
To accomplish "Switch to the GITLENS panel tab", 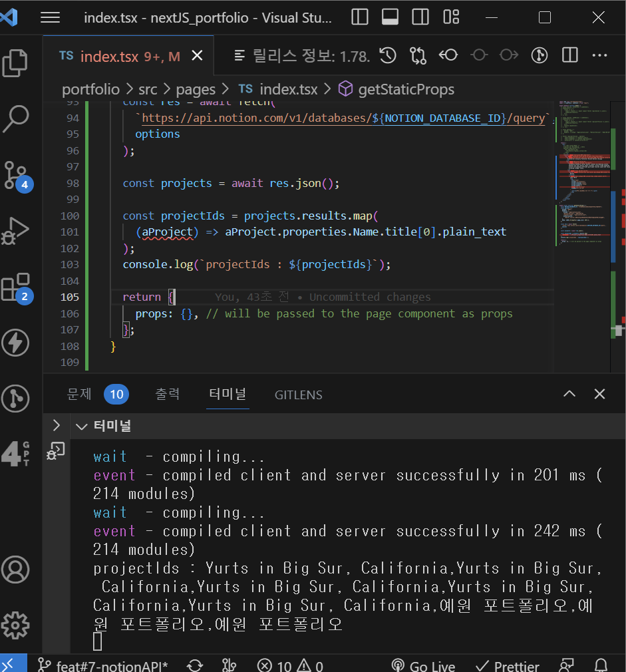I will [x=298, y=395].
